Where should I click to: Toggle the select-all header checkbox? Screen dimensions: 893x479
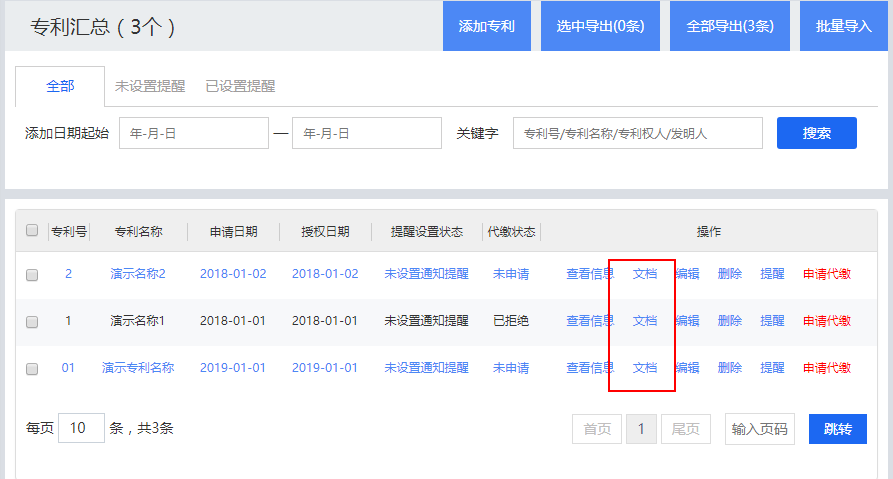tap(32, 230)
